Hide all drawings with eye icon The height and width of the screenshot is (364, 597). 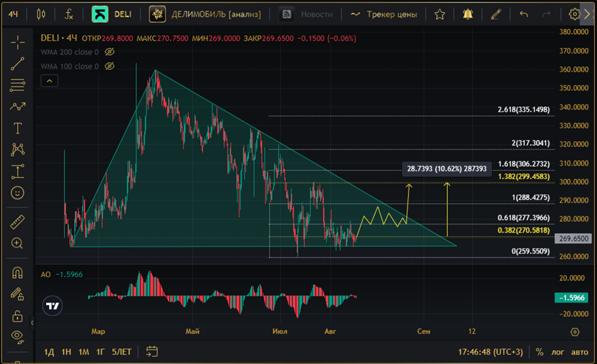coord(17,337)
